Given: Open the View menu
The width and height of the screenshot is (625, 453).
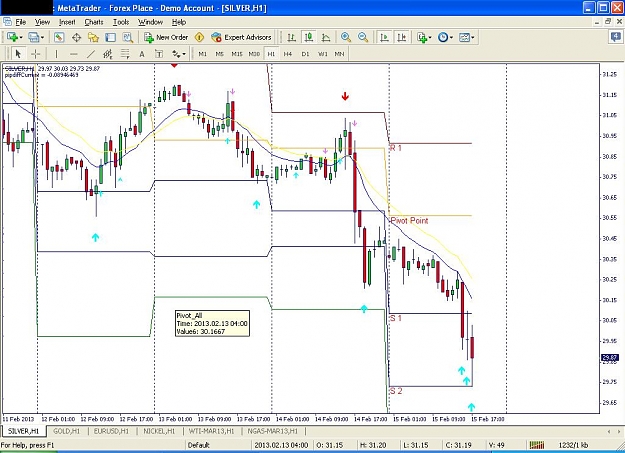Looking at the screenshot, I should click(42, 22).
